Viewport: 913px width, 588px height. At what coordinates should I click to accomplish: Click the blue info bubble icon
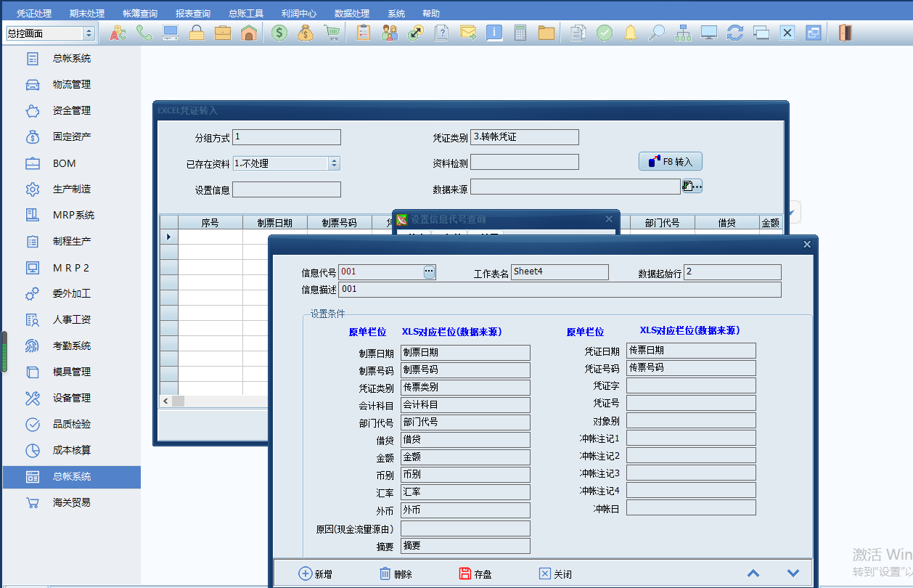point(494,33)
